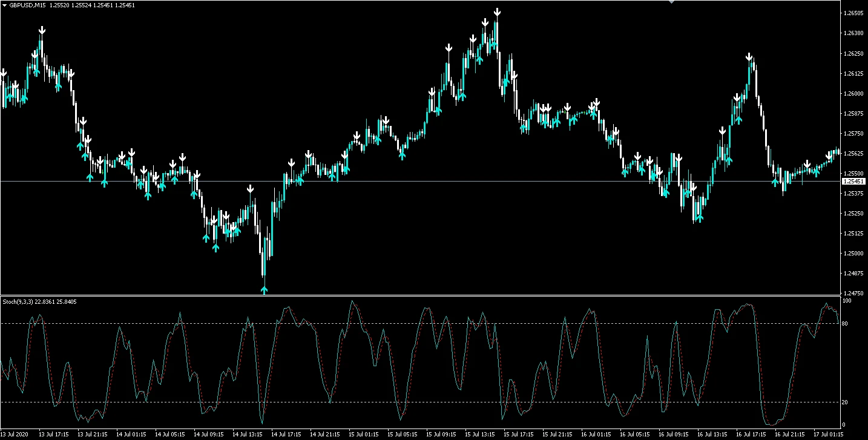Click the 1.26000 price on the price axis
The image size is (868, 440).
pos(853,94)
